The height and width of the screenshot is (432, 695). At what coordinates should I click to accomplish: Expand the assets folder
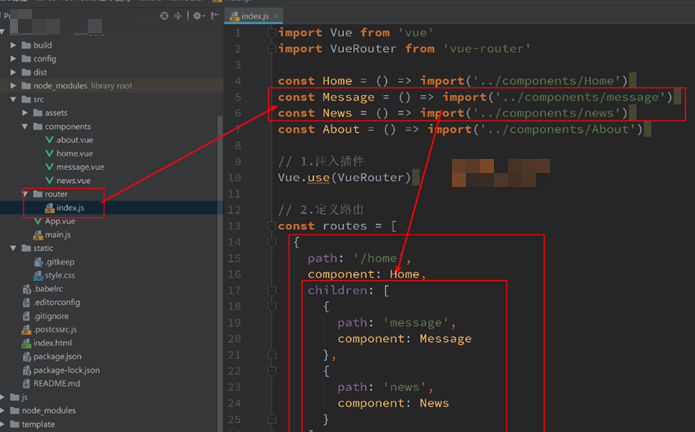25,113
